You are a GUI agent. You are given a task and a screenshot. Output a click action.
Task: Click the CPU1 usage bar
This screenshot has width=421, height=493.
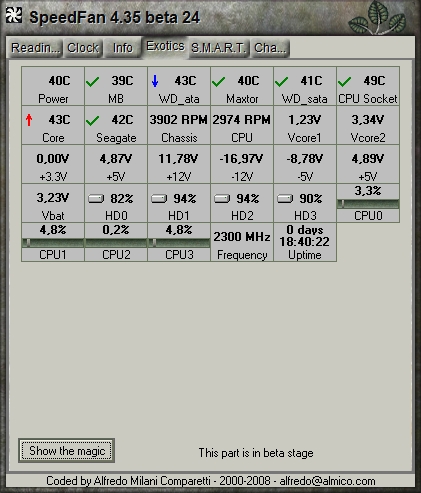point(53,243)
